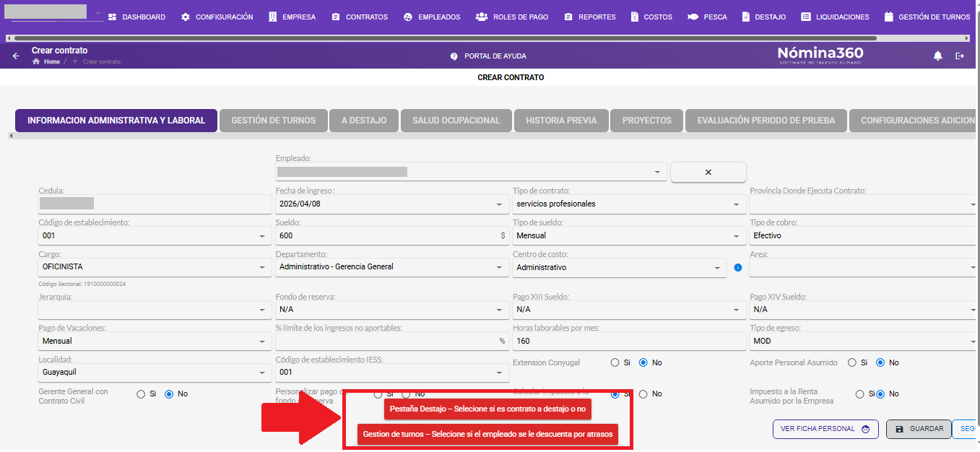The height and width of the screenshot is (452, 980).
Task: Open the Gestión de Turnos calendar icon
Action: [x=888, y=17]
